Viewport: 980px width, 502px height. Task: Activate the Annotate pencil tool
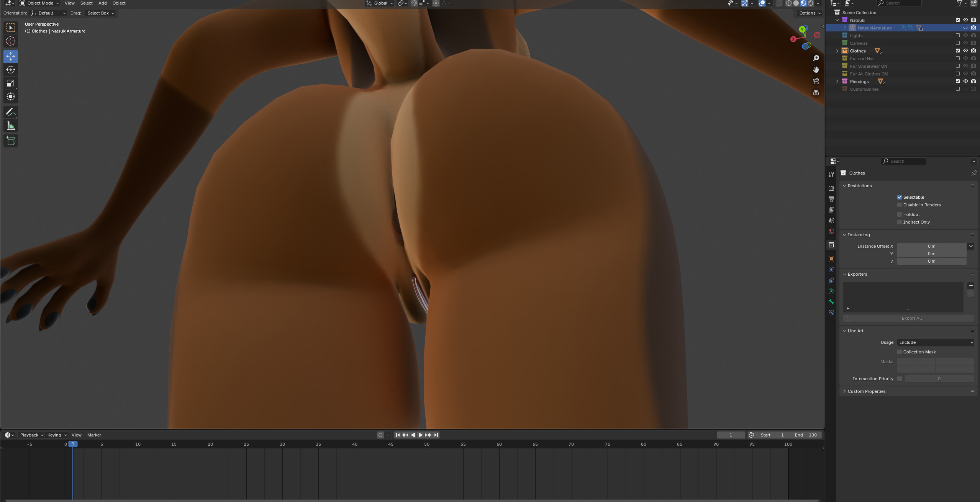11,112
